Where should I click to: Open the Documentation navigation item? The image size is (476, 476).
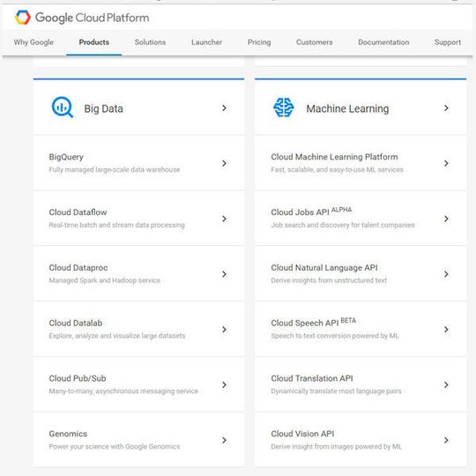tap(383, 42)
